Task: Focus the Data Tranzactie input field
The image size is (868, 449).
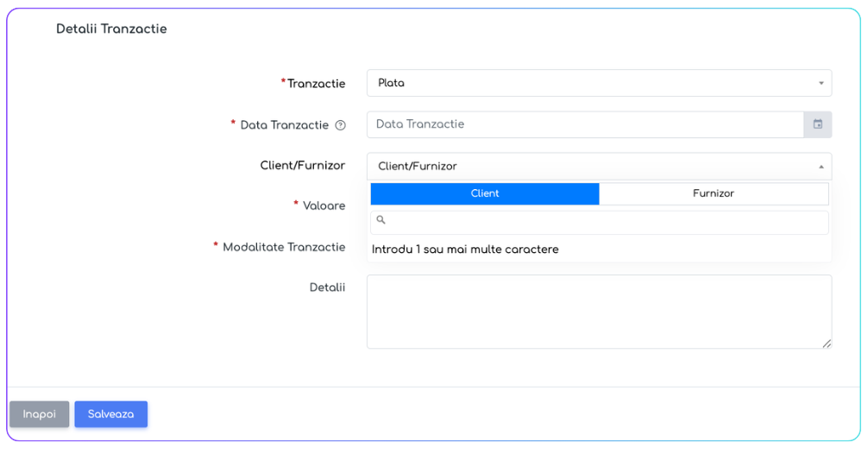Action: [585, 124]
